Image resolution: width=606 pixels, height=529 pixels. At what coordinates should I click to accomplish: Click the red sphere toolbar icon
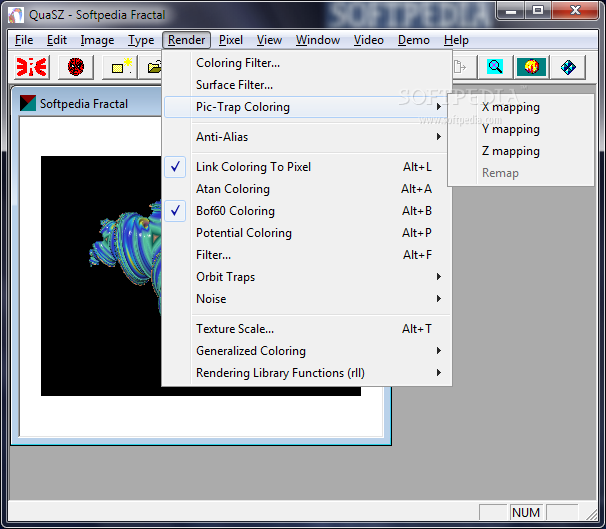[76, 67]
